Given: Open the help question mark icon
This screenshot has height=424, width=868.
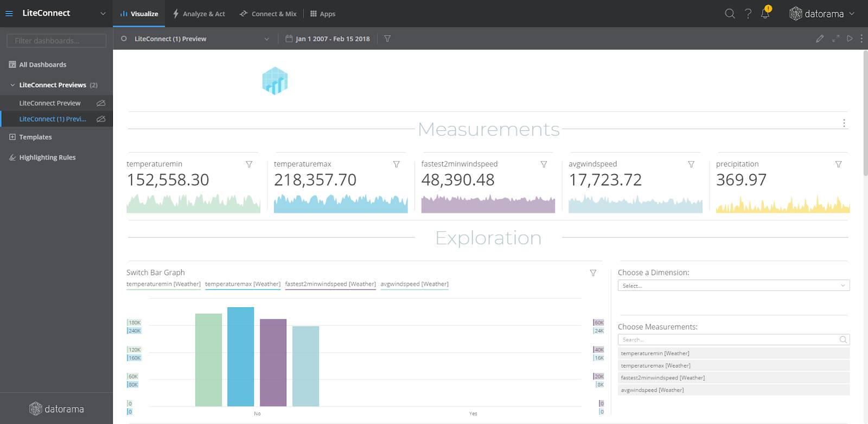Looking at the screenshot, I should click(x=748, y=14).
